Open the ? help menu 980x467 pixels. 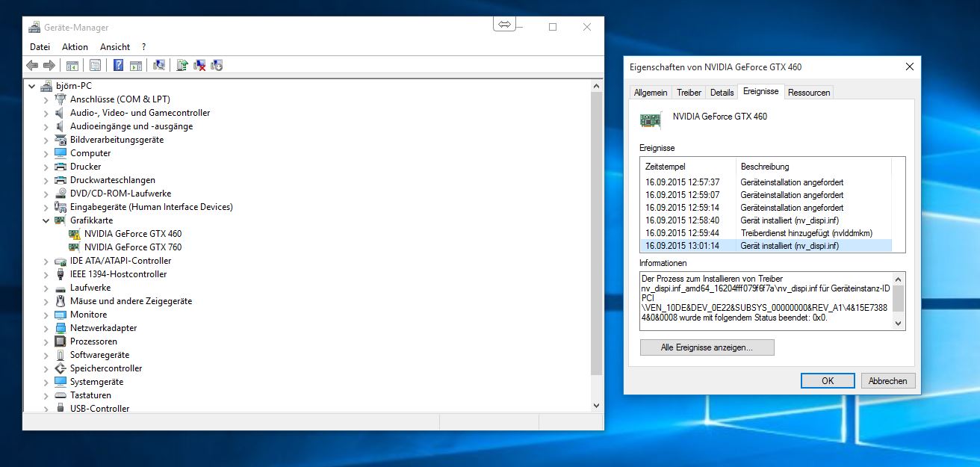pos(143,46)
